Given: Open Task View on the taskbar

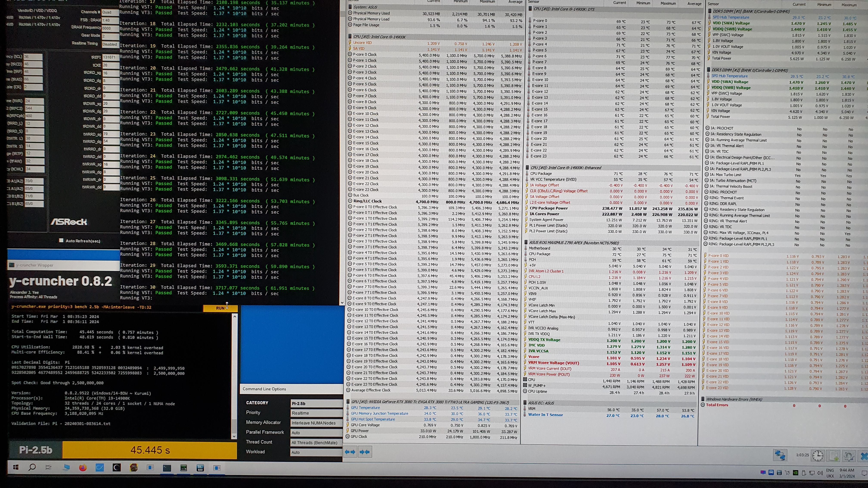Looking at the screenshot, I should pyautogui.click(x=48, y=467).
